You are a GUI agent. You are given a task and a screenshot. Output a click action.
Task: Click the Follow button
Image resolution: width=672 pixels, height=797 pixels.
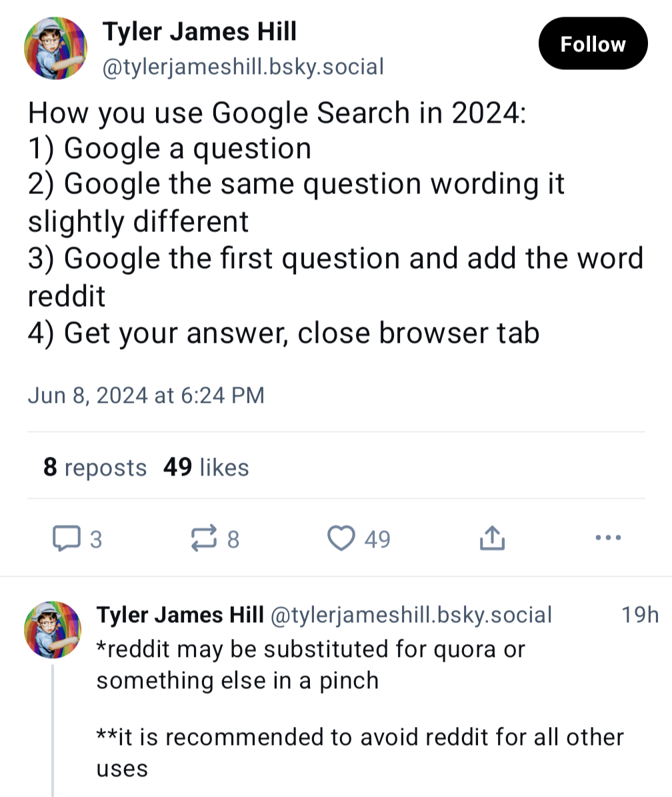[593, 44]
